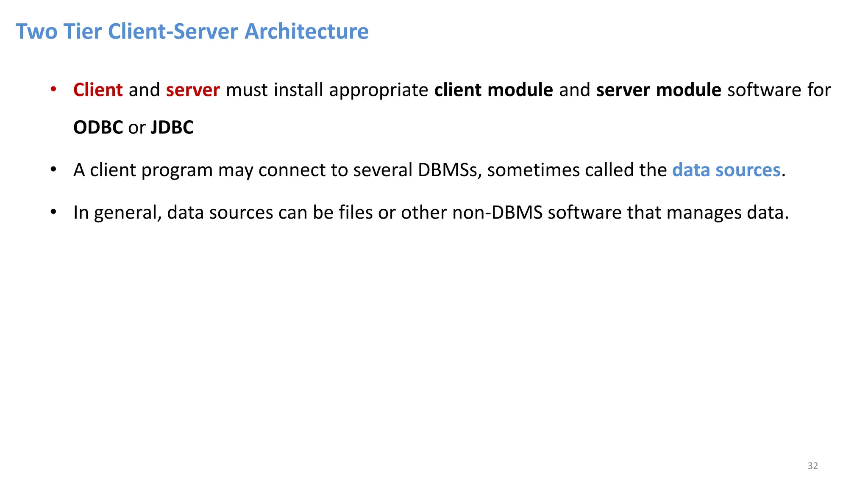Click the bold phrase "server module"
The height and width of the screenshot is (488, 868).
click(x=659, y=90)
